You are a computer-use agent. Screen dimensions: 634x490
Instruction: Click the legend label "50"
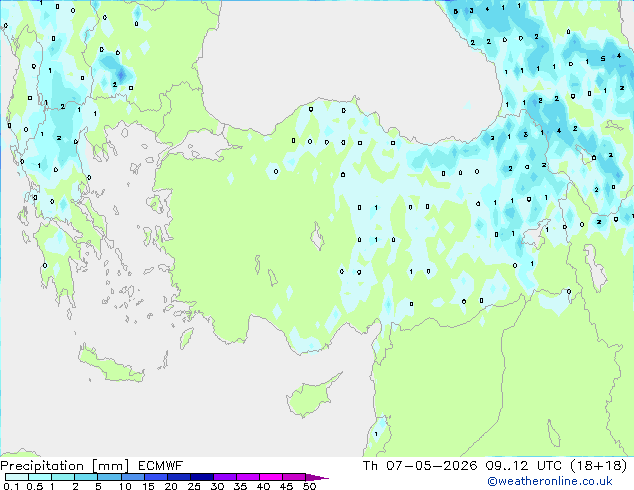[309, 486]
